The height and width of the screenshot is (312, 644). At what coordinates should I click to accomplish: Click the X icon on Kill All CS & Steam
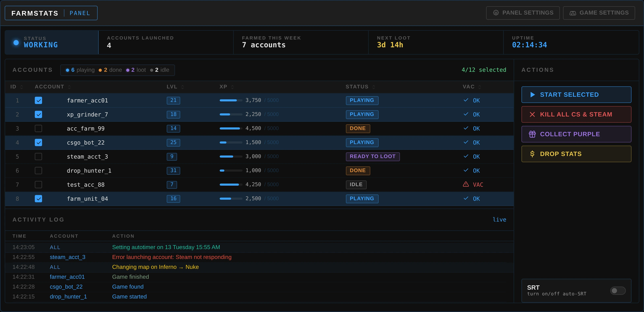click(532, 114)
